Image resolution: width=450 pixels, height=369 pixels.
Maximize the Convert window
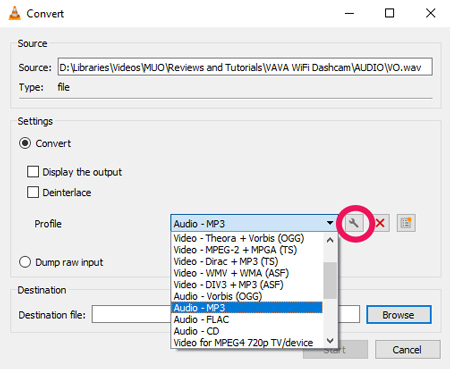tap(389, 13)
